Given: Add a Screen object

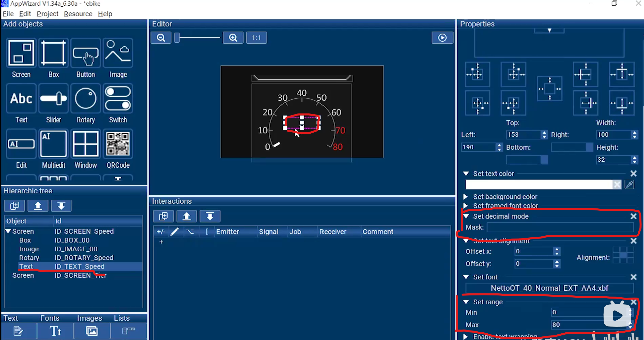Looking at the screenshot, I should pos(21,53).
